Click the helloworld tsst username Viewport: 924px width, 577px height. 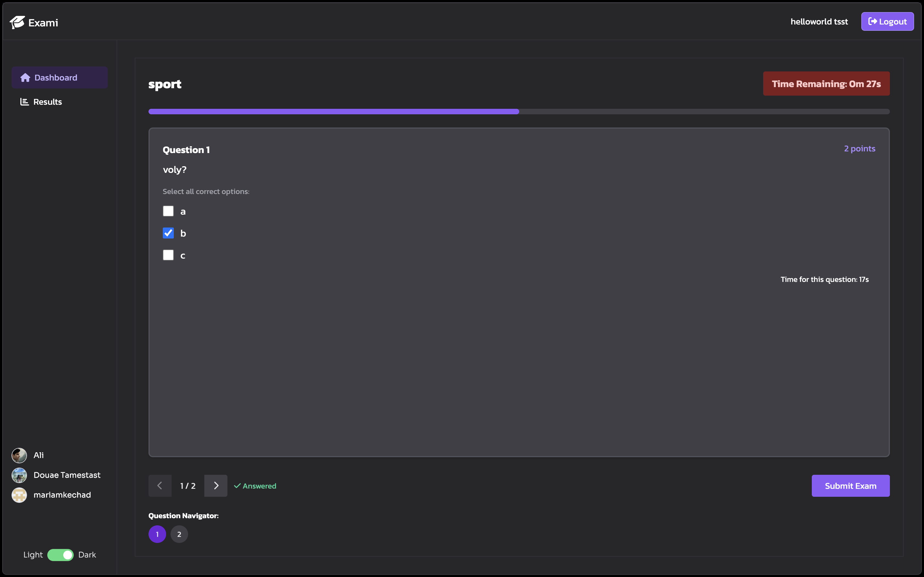[x=819, y=22]
